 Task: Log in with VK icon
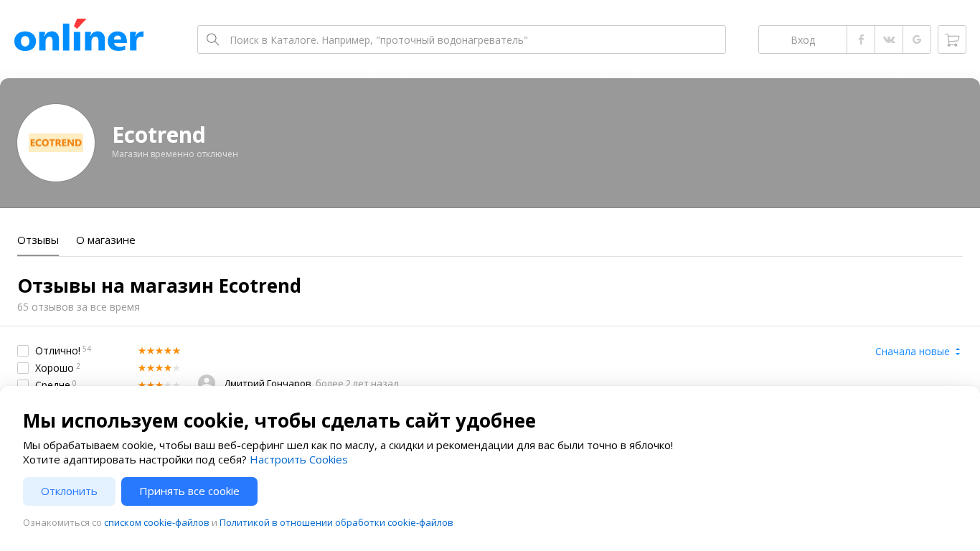click(889, 39)
